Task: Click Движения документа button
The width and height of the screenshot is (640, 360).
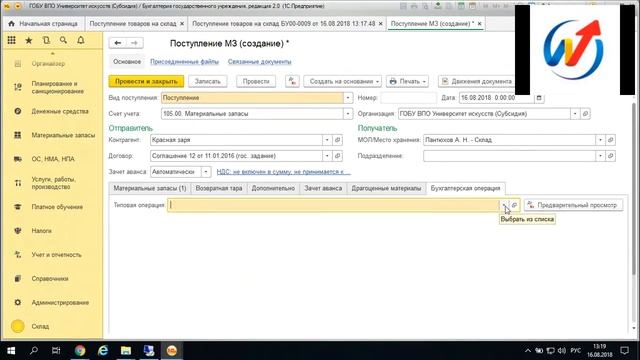Action: coord(476,81)
